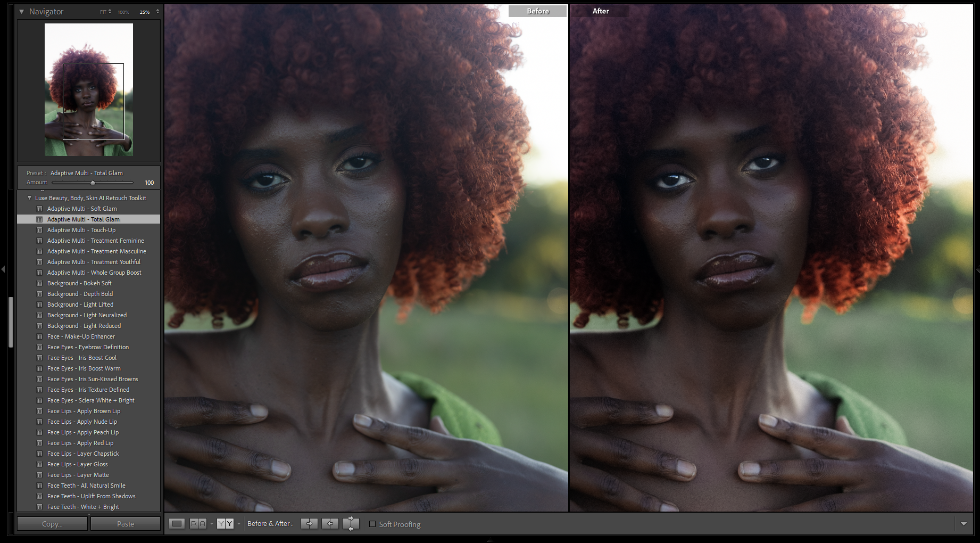Open toolbar content menu at far right

click(964, 524)
